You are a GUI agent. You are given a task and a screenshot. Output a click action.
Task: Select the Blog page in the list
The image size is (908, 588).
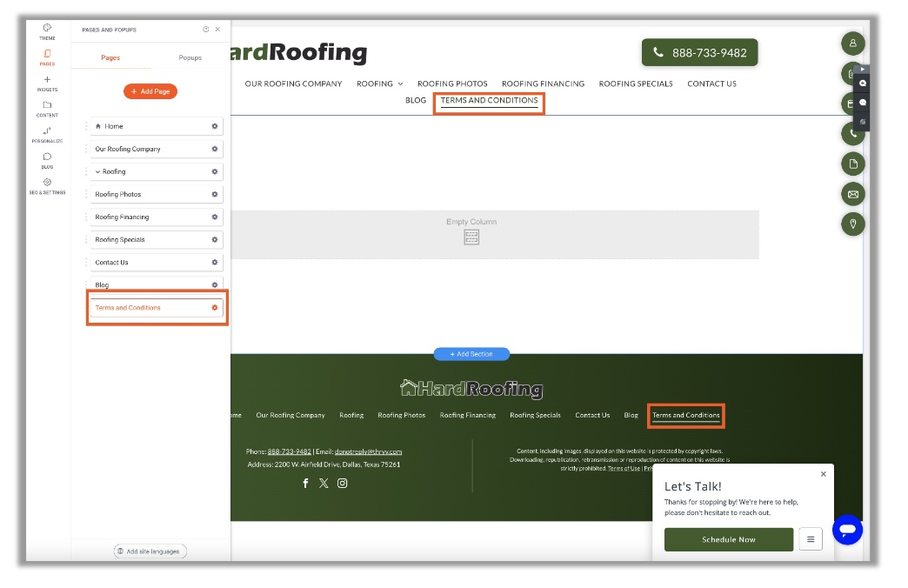click(157, 284)
